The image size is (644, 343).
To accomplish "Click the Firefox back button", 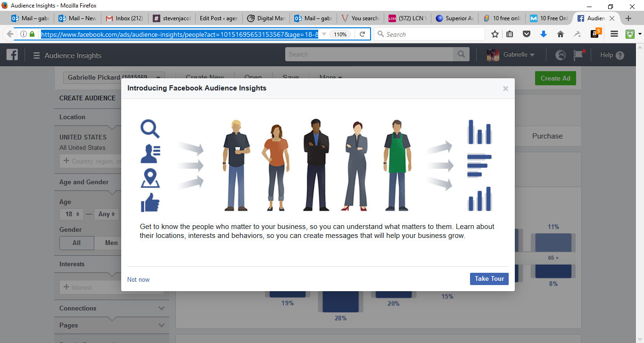I will pos(10,34).
